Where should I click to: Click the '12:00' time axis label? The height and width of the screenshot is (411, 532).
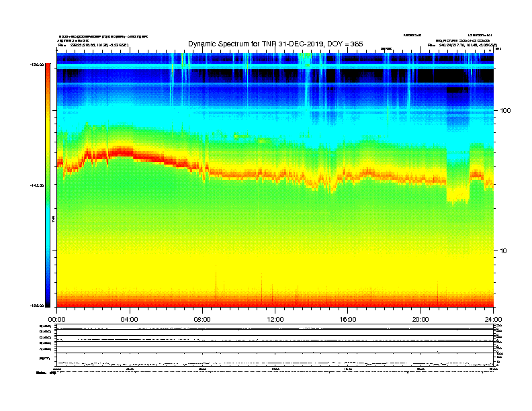(275, 320)
